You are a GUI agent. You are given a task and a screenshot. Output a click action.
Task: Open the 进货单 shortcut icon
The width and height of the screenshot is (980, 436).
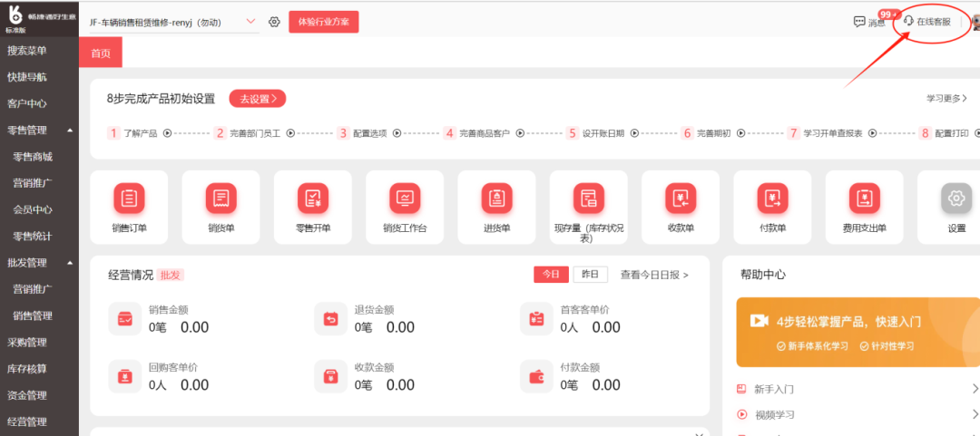(496, 199)
